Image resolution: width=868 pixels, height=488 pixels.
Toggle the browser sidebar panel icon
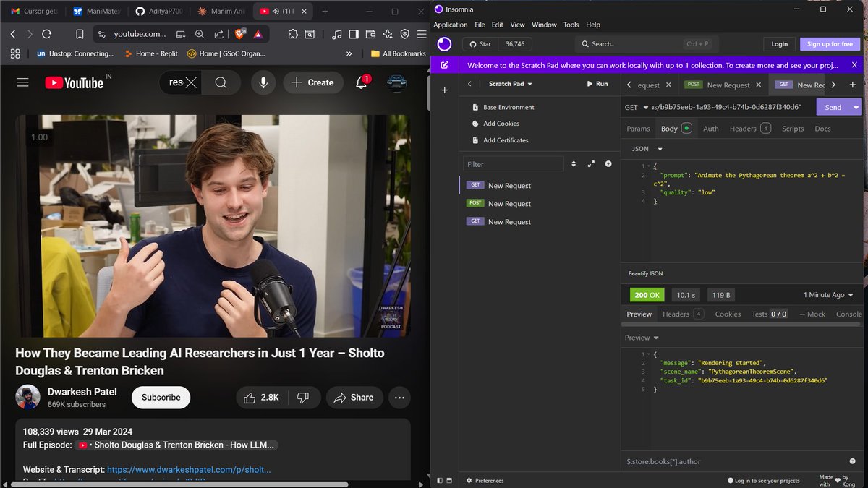coord(354,34)
